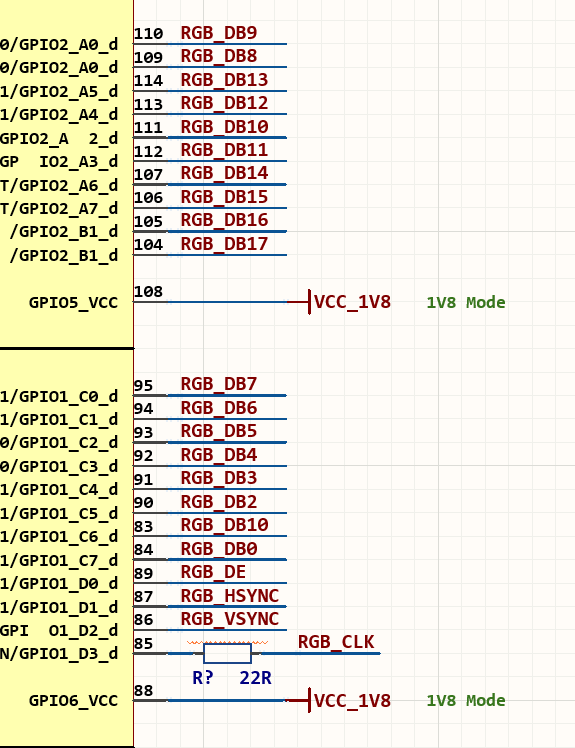Click the GPIO6_VCC pin name
The height and width of the screenshot is (748, 575).
[x=73, y=701]
